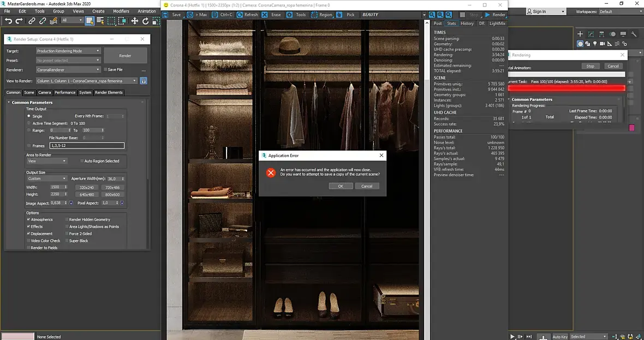Click the Undo arrow icon
This screenshot has height=340, width=644.
point(8,21)
